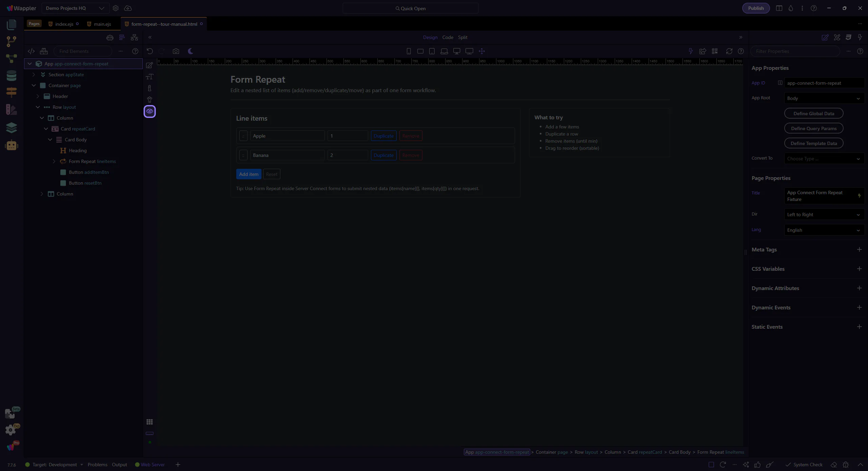Click the undo icon in design toolbar

(150, 51)
